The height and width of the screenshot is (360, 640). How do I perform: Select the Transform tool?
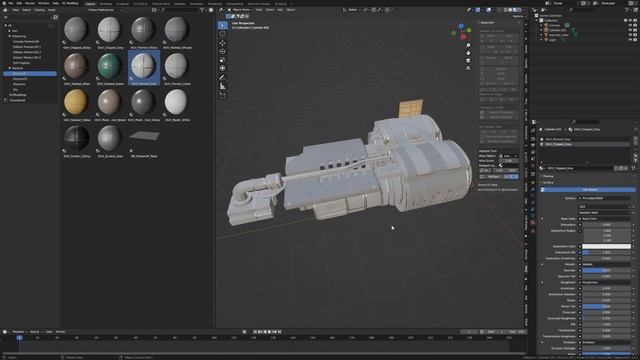[x=222, y=68]
